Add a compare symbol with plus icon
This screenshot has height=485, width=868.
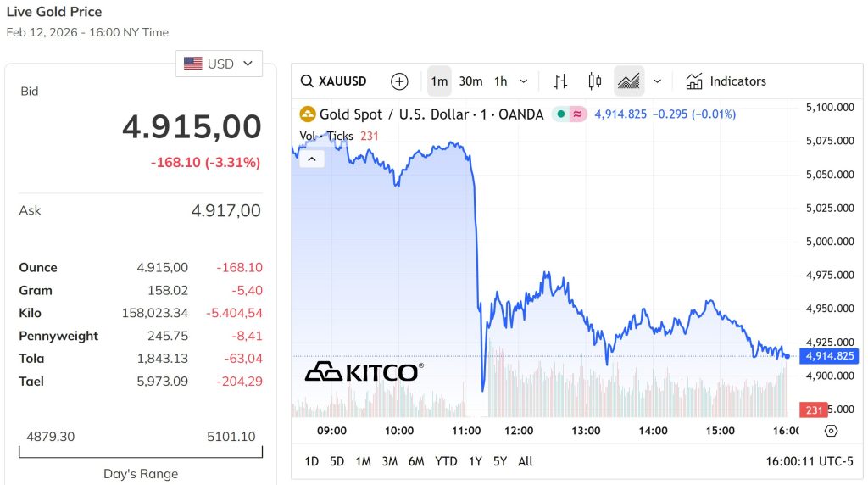[x=399, y=81]
